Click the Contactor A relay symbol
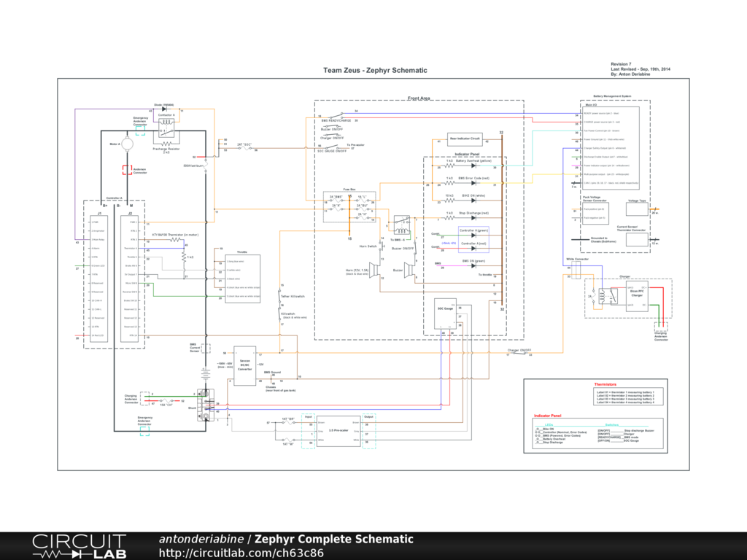 click(x=166, y=128)
